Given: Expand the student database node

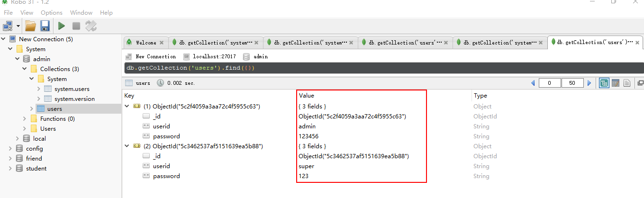Looking at the screenshot, I should tap(10, 168).
